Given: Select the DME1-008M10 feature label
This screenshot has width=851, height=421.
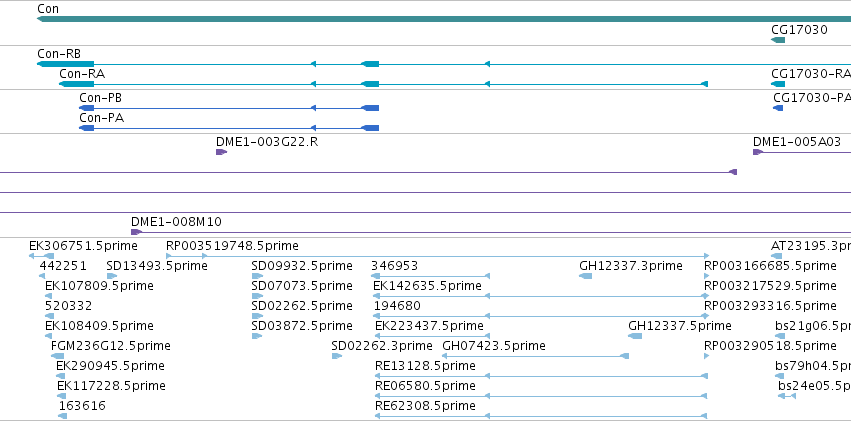Looking at the screenshot, I should point(176,222).
